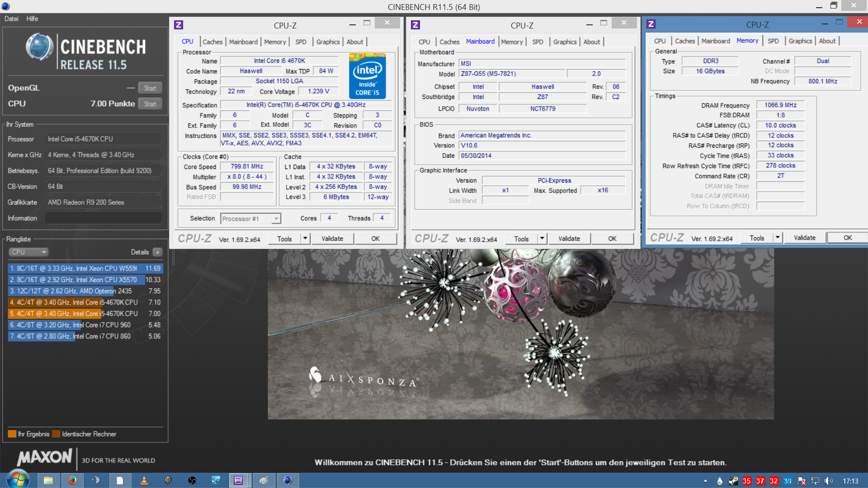The image size is (868, 488).
Task: Click Validate in first CPU-Z window
Action: [x=332, y=239]
